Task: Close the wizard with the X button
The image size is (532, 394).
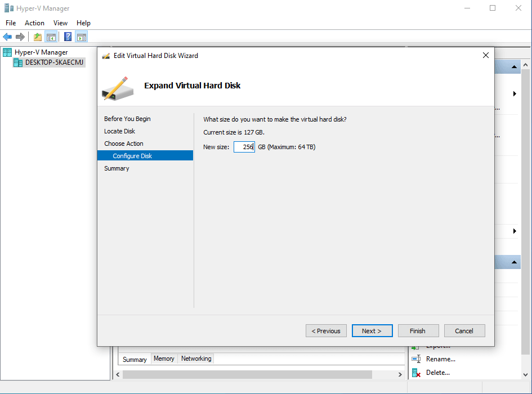Action: 485,55
